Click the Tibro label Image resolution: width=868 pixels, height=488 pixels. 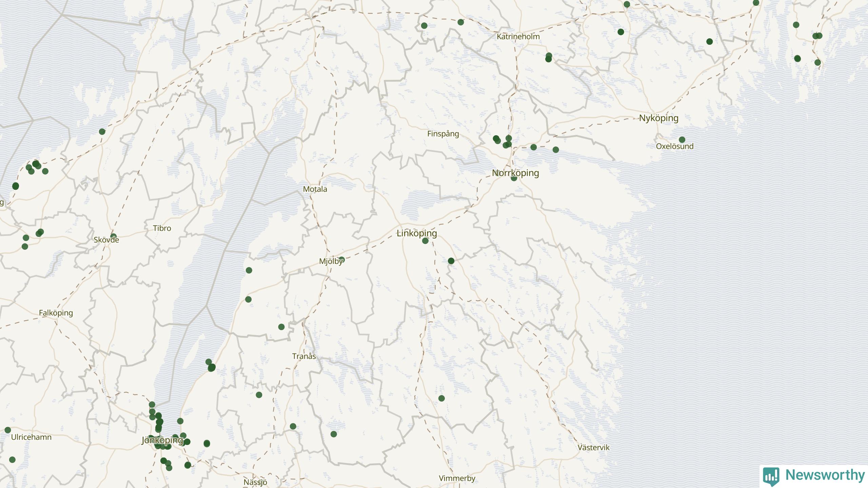click(162, 228)
